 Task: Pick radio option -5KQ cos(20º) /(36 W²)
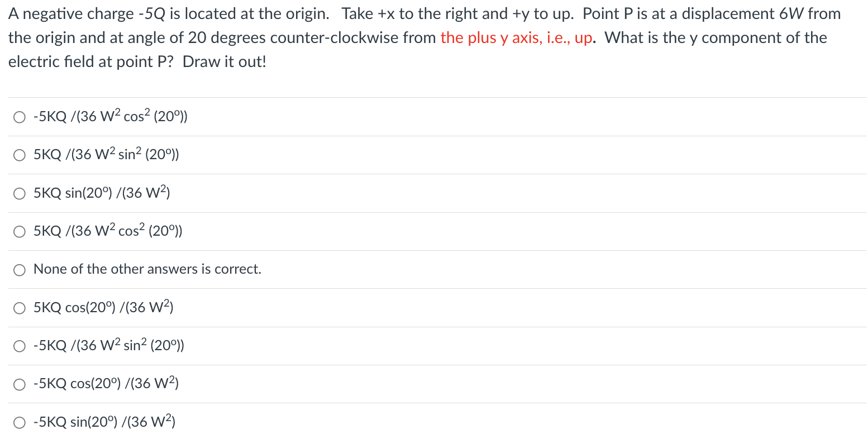pyautogui.click(x=20, y=384)
